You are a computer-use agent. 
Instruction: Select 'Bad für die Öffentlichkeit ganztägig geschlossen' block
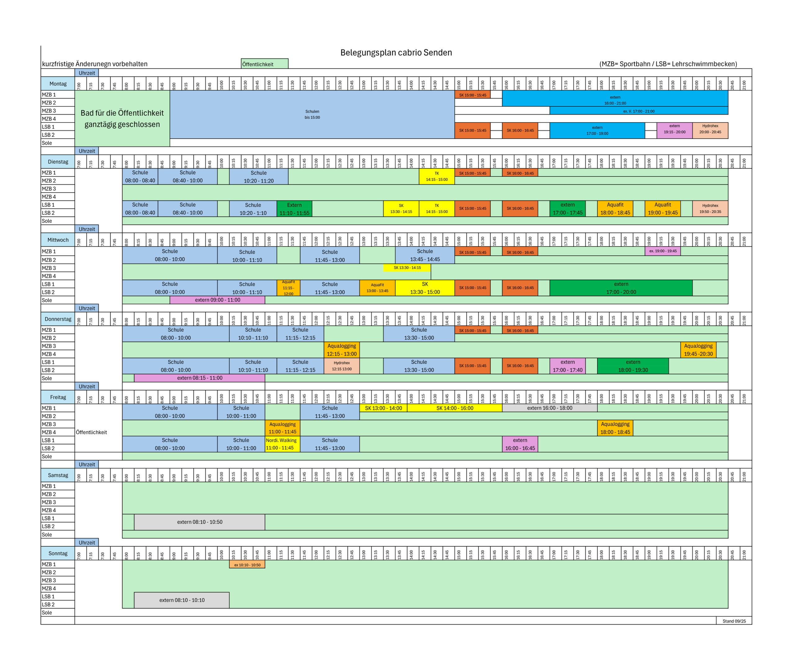[123, 118]
